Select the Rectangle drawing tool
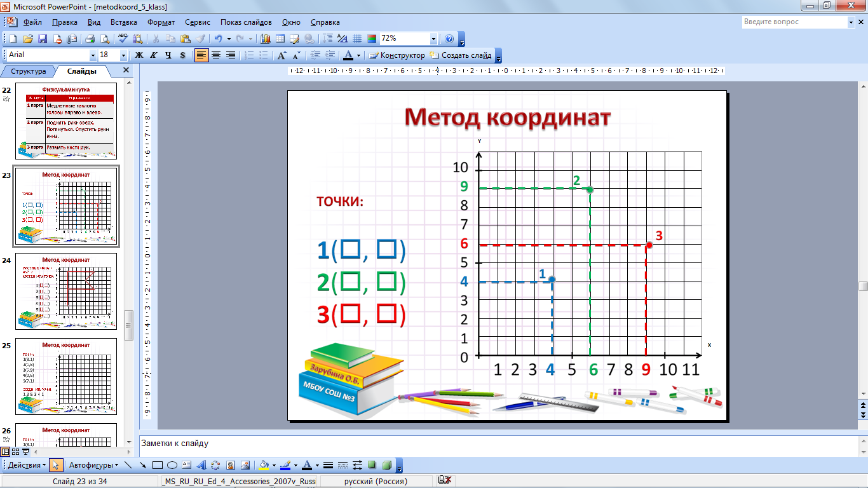 (158, 464)
